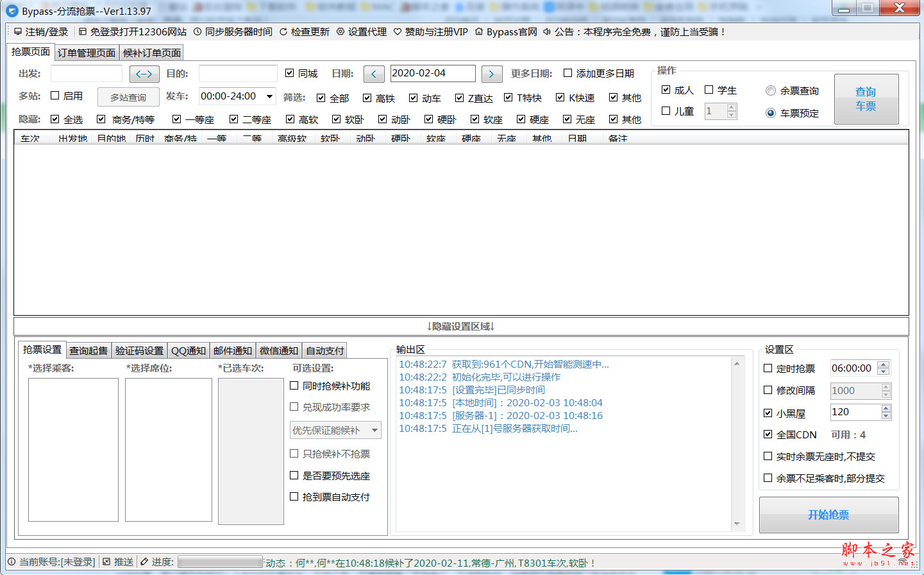Click the next date arrow button
Viewport: 924px width, 575px height.
[491, 73]
